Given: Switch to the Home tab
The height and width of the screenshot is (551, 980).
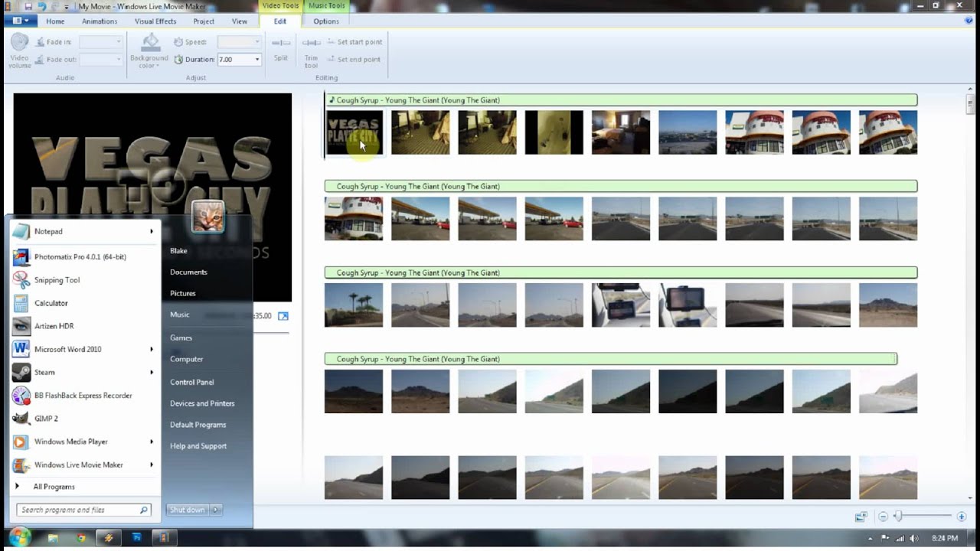Looking at the screenshot, I should (55, 21).
